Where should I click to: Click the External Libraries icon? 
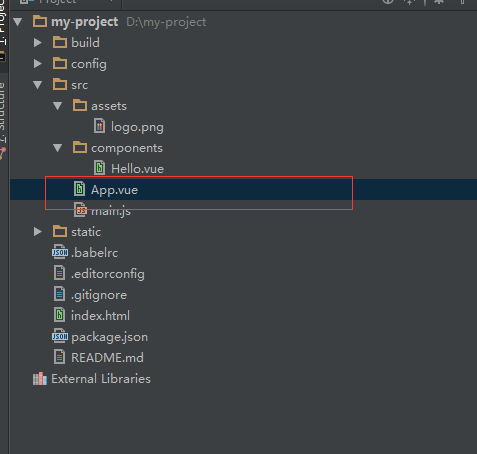(40, 379)
